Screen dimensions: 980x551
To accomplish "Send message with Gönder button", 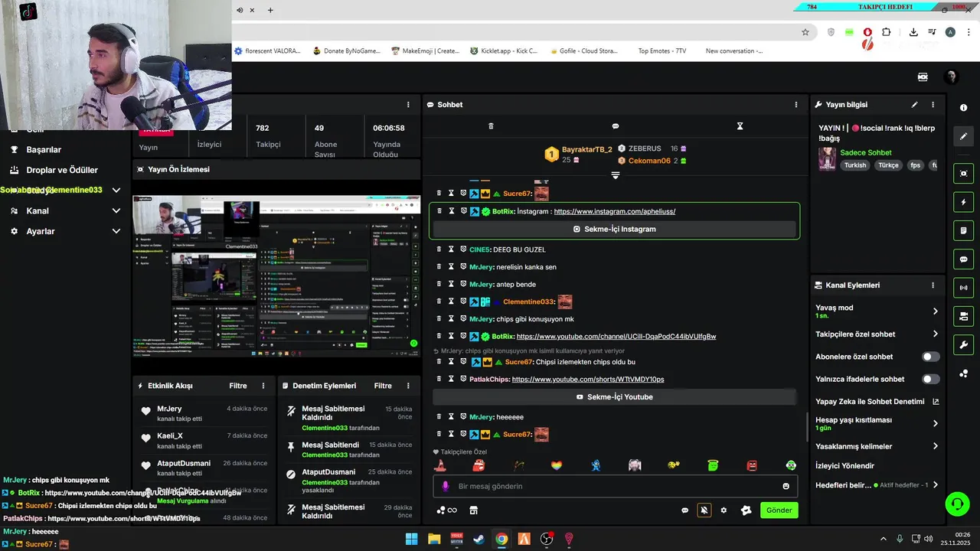I will pyautogui.click(x=779, y=510).
